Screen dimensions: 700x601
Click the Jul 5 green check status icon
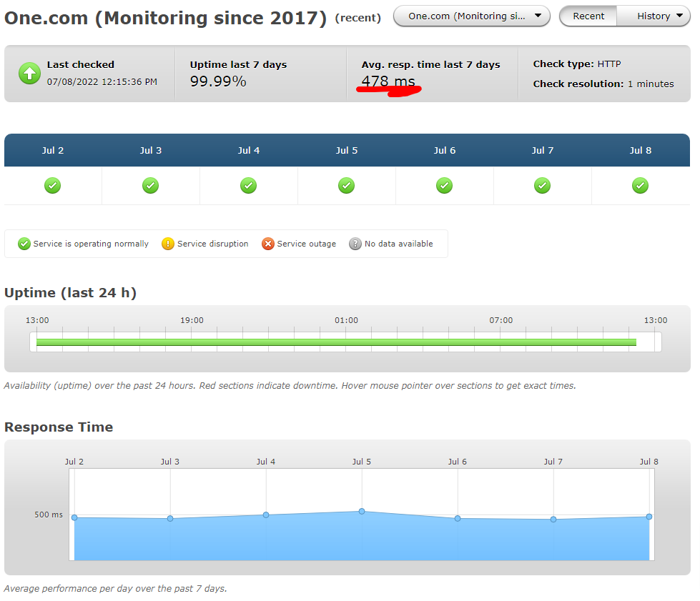(347, 185)
